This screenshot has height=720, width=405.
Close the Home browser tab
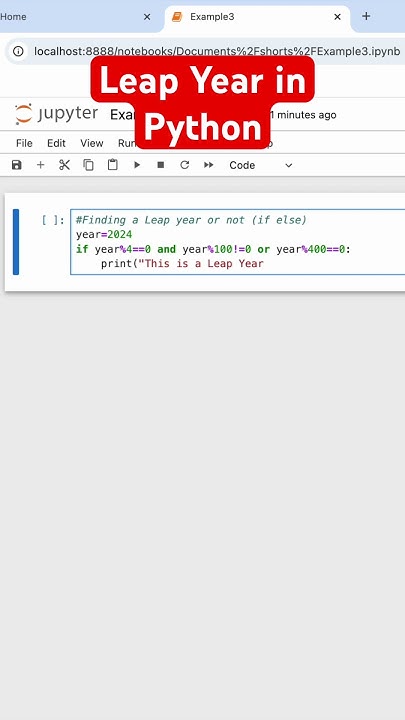point(147,17)
